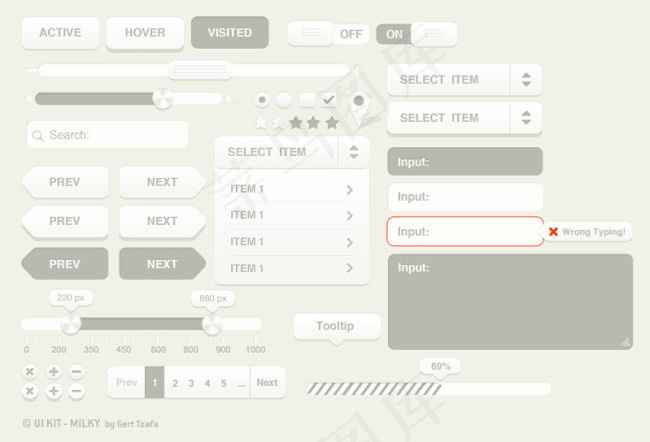
Task: Click the upper-row round plus button
Action: tap(53, 372)
